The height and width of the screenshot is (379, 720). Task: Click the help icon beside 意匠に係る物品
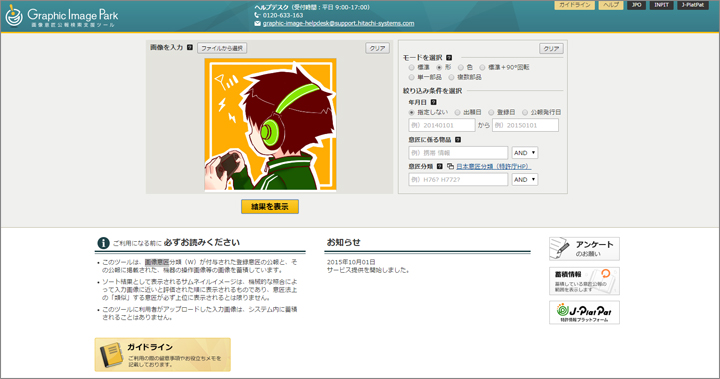coord(458,140)
